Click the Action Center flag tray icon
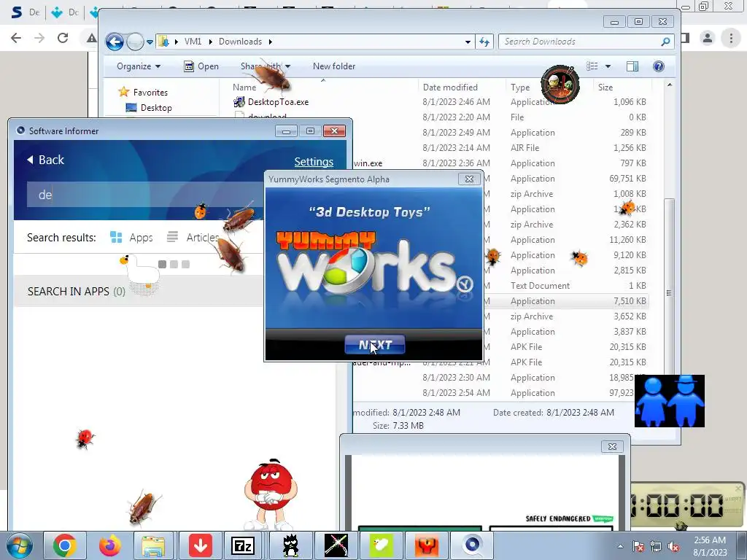Image resolution: width=747 pixels, height=560 pixels. 638,547
